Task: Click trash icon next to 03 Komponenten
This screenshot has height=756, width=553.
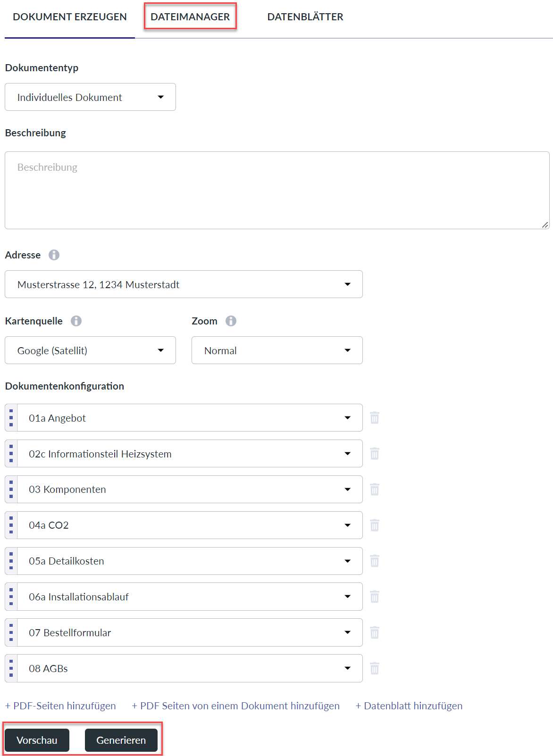Action: [375, 490]
